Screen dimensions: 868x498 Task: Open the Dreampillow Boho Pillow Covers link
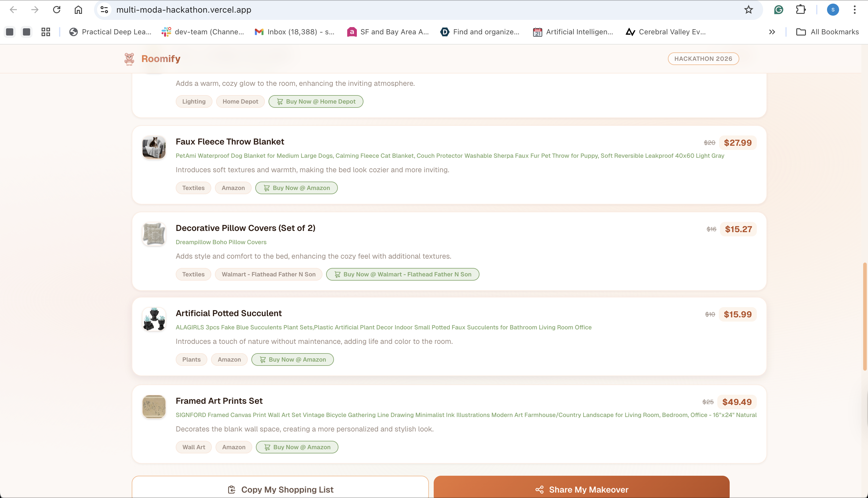(221, 242)
